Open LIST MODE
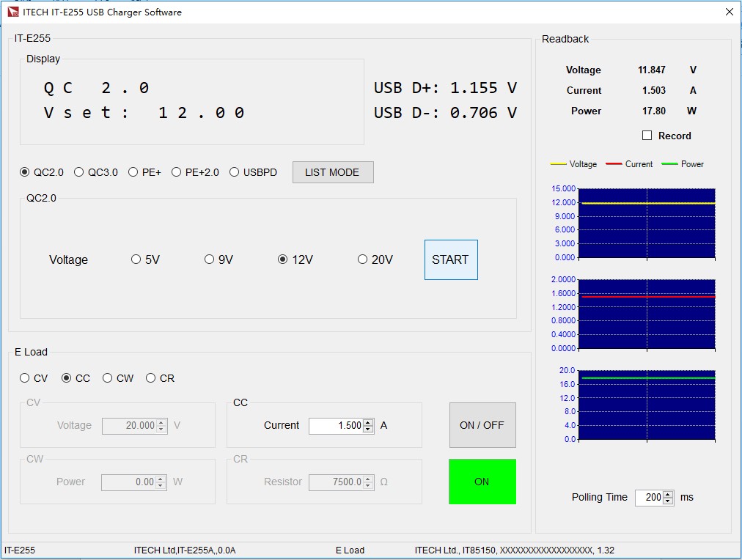The image size is (742, 560). [333, 172]
